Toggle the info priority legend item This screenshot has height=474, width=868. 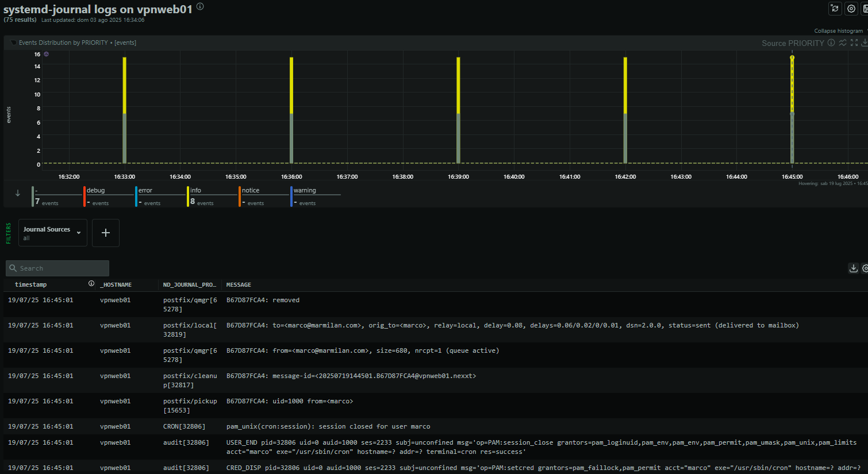coord(212,196)
